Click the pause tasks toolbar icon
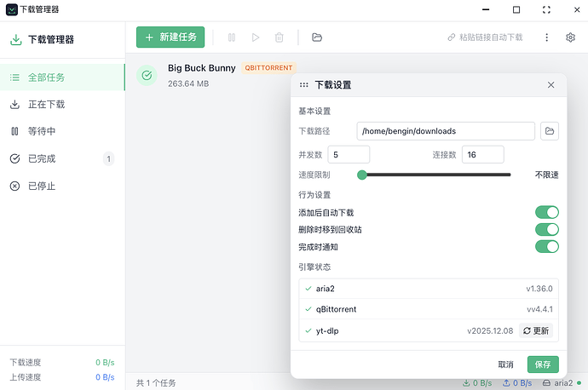This screenshot has height=390, width=588. (x=232, y=37)
